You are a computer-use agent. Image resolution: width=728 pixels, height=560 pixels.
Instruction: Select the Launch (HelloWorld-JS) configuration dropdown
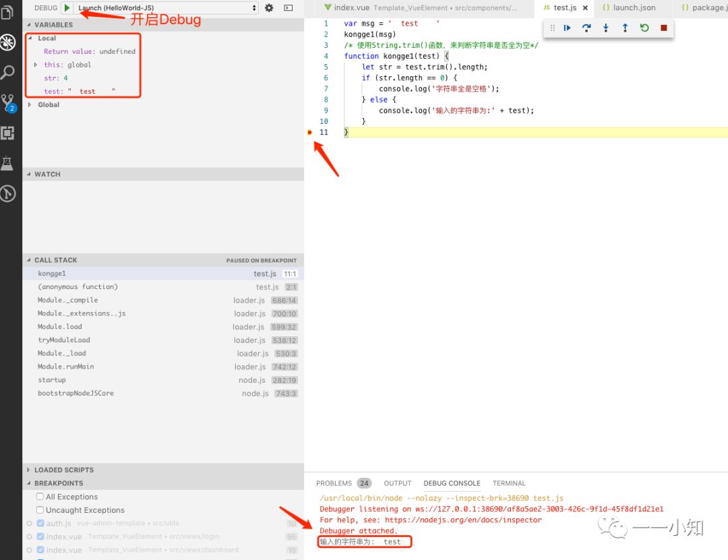click(166, 8)
